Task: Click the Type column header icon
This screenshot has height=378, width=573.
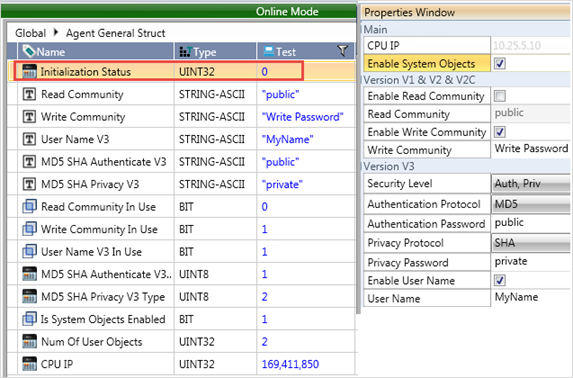Action: (186, 52)
